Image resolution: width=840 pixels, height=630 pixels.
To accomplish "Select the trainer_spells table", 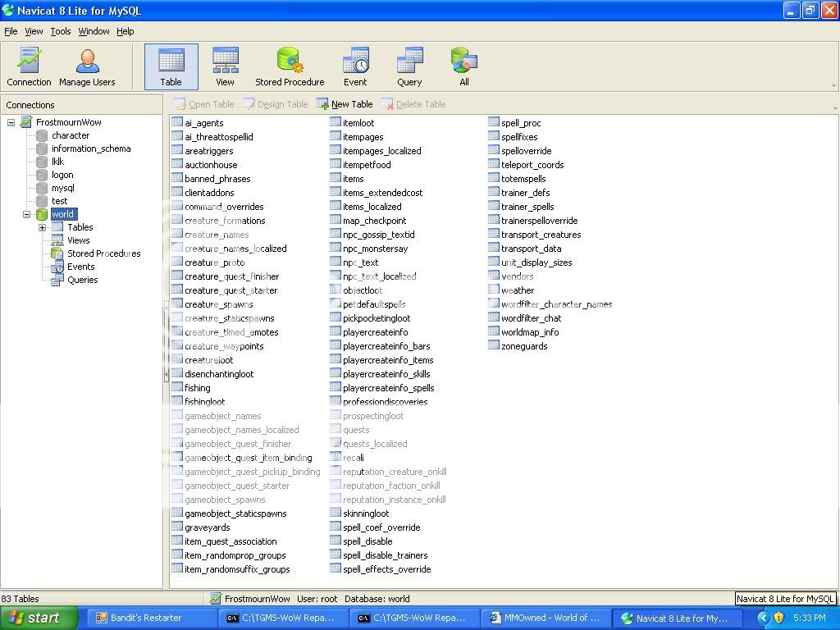I will 527,207.
